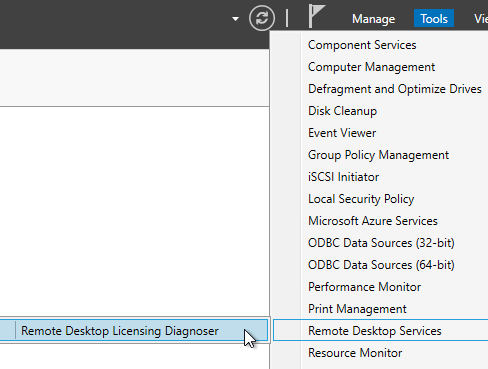Image resolution: width=488 pixels, height=369 pixels.
Task: Select Defragment and Optimize Drives
Action: [395, 89]
